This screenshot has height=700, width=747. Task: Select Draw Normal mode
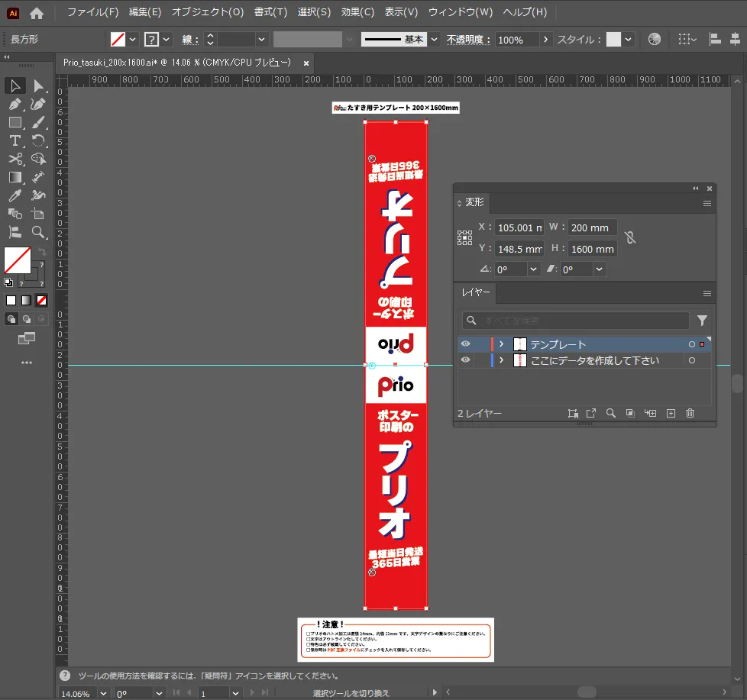11,319
